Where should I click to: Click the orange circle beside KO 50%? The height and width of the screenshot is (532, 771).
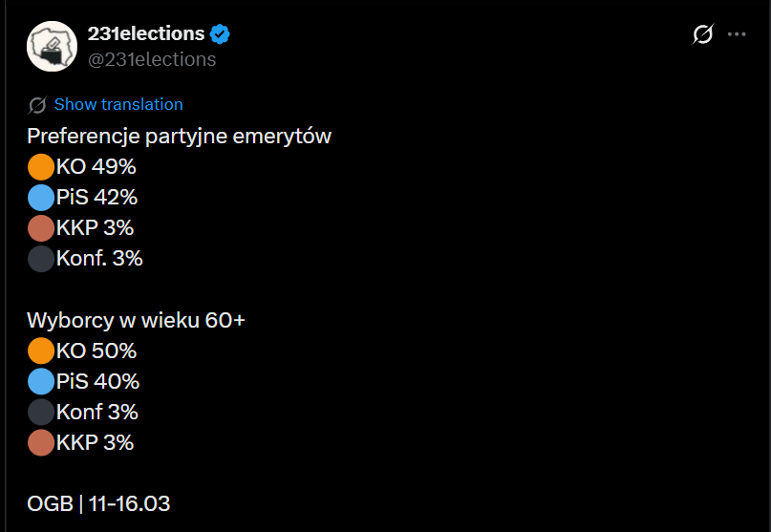coord(41,351)
